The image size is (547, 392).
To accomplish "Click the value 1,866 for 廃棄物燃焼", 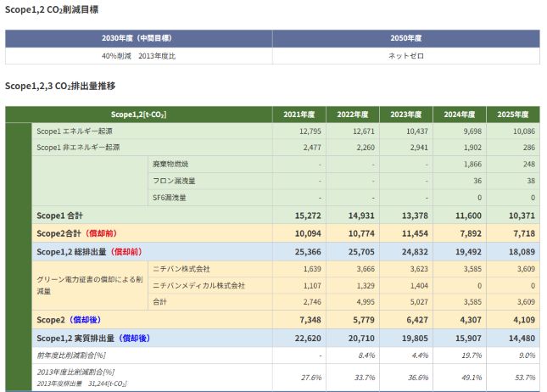I will (472, 164).
